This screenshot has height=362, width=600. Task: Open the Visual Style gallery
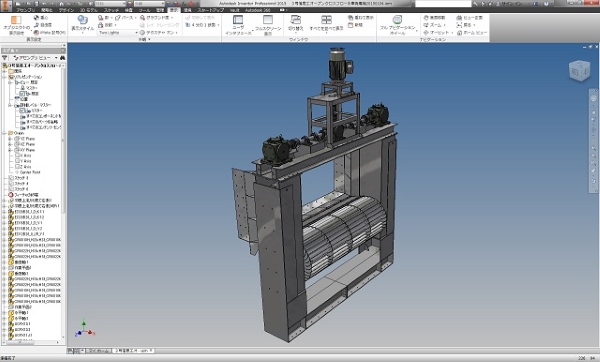[x=82, y=24]
